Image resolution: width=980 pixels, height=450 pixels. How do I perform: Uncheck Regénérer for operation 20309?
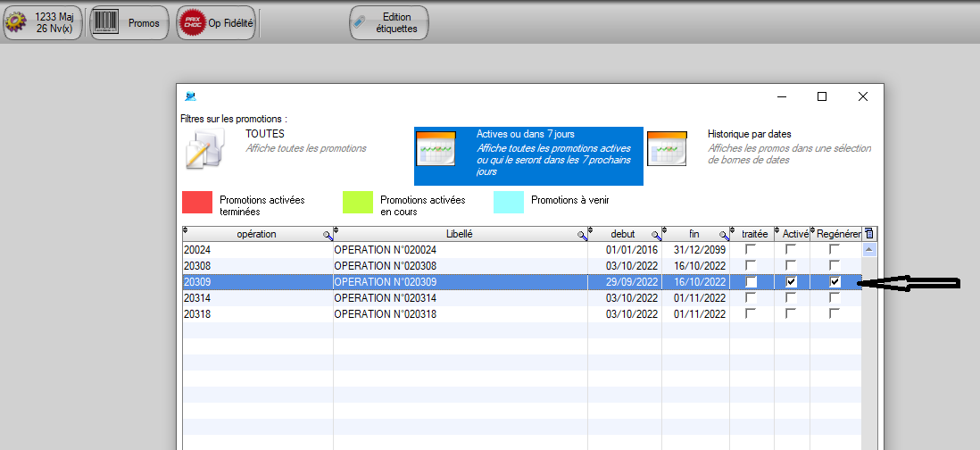(x=835, y=282)
